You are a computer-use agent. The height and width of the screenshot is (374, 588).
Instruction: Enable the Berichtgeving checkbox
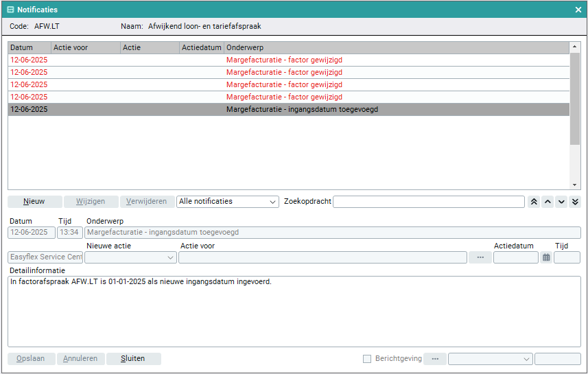point(367,359)
